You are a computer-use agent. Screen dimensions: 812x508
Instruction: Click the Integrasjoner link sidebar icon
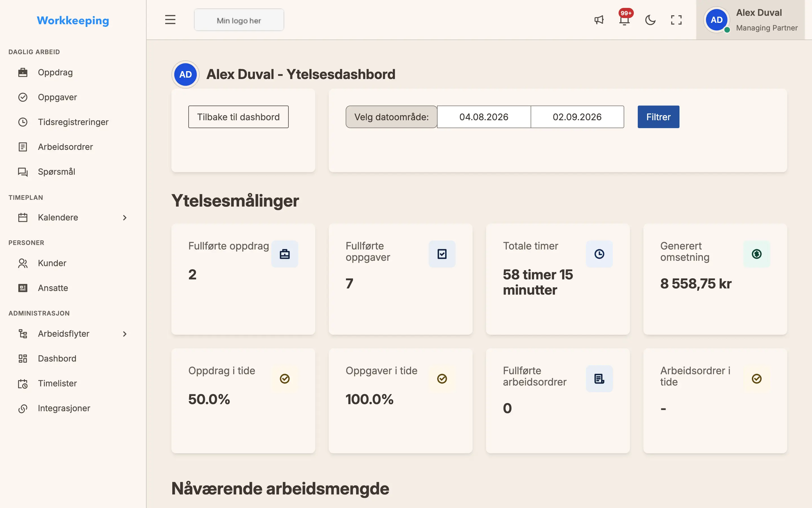pos(23,408)
